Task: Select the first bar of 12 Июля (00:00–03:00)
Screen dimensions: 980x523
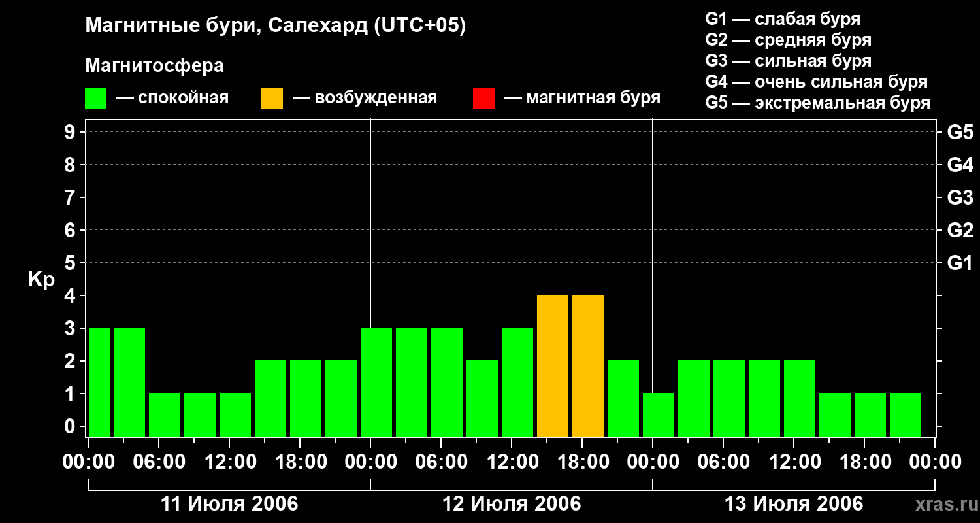Action: click(376, 382)
